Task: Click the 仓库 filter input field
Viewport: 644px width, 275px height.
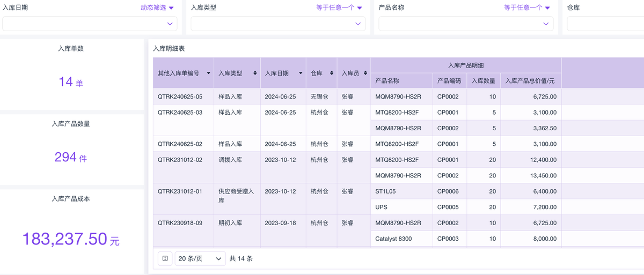Action: tap(605, 24)
